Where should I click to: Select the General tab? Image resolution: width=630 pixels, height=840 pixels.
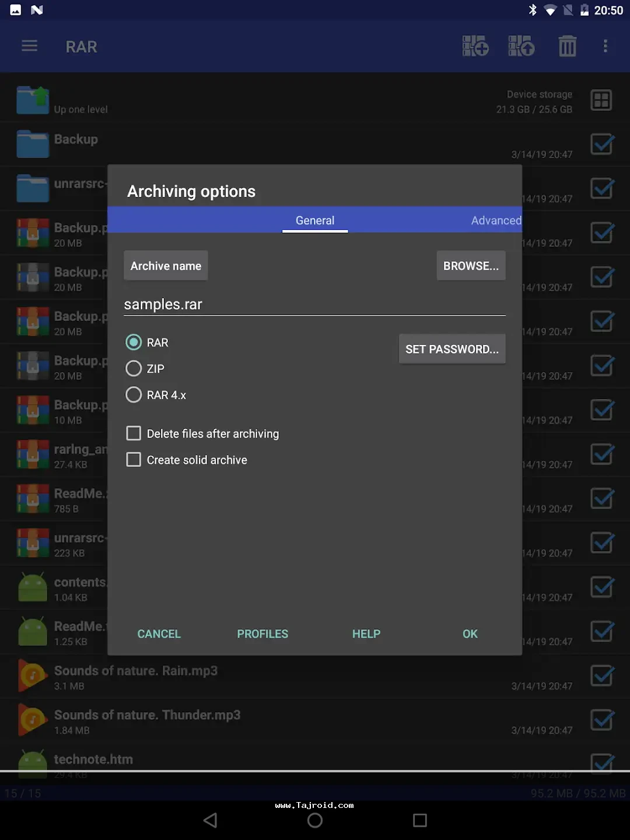coord(315,220)
